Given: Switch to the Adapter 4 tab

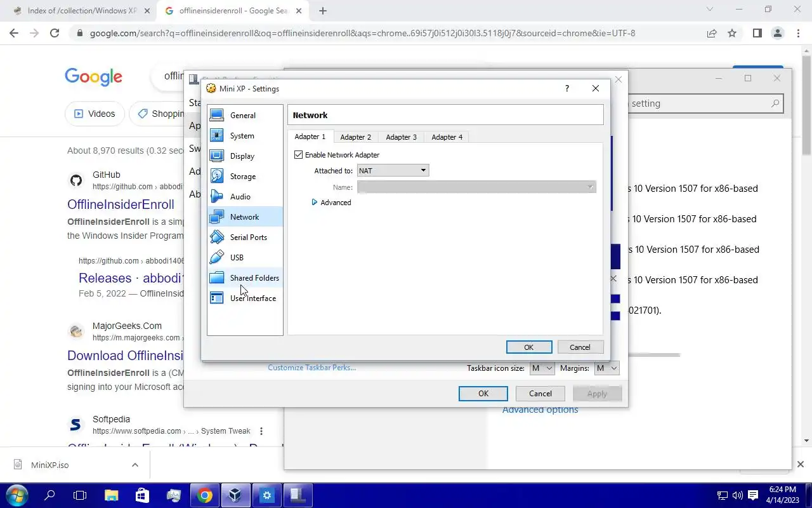Looking at the screenshot, I should pos(447,137).
